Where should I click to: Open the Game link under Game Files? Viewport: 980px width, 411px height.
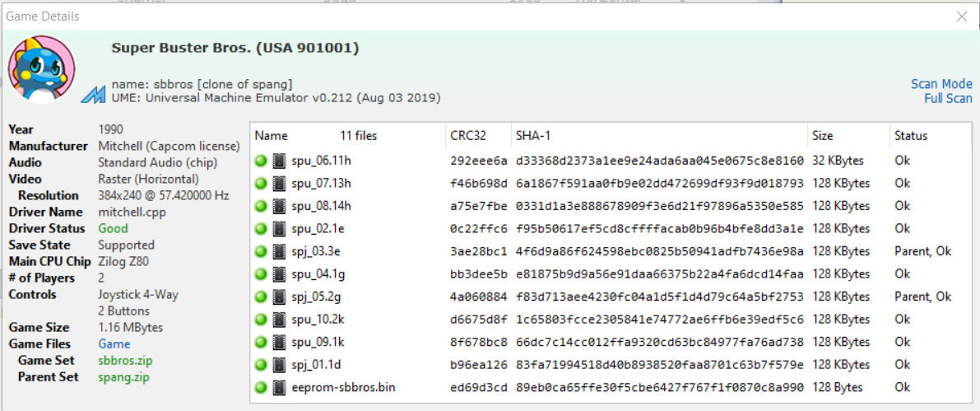(x=114, y=344)
